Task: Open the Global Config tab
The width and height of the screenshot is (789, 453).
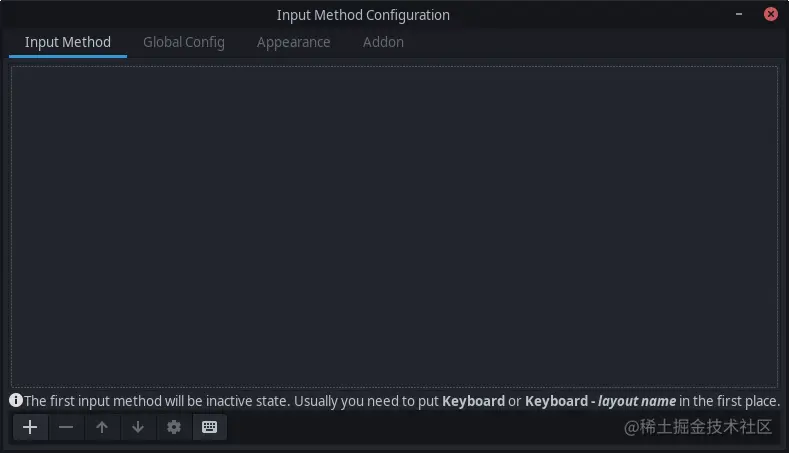Action: point(184,42)
